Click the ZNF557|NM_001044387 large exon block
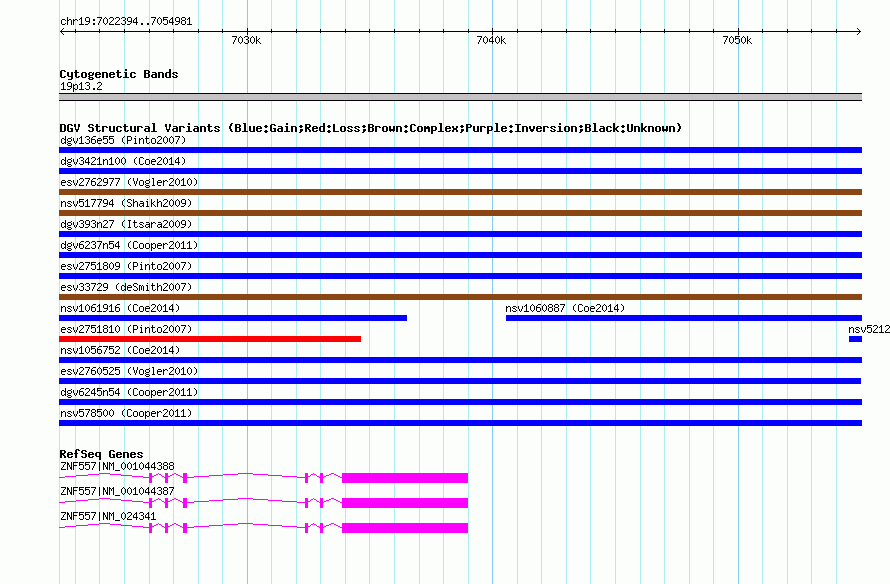Image resolution: width=890 pixels, height=584 pixels. pos(405,503)
